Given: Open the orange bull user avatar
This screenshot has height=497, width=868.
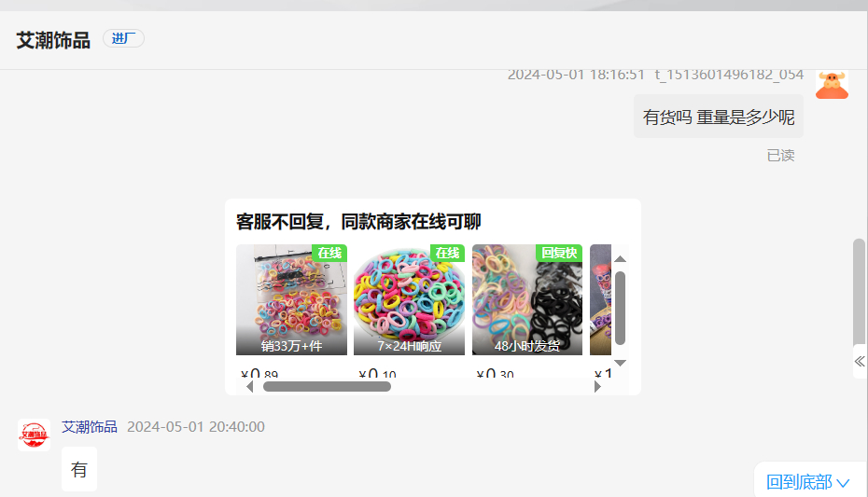Looking at the screenshot, I should pos(832,86).
